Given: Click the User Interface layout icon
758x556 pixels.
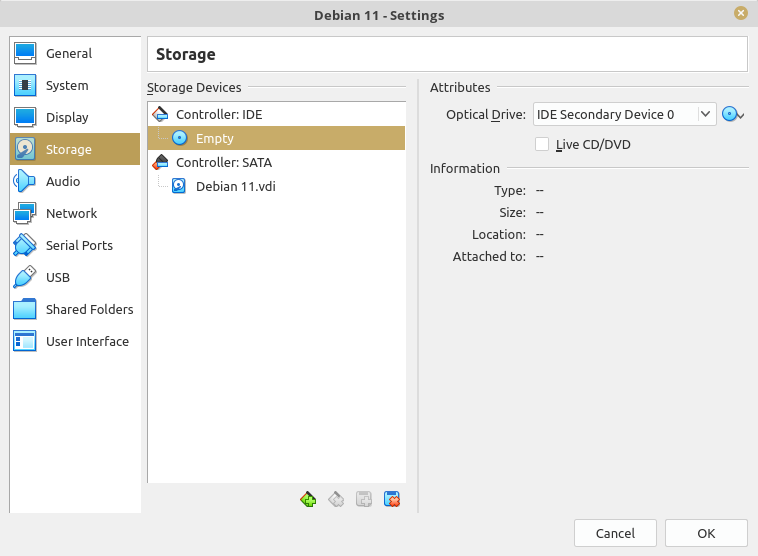Looking at the screenshot, I should pyautogui.click(x=25, y=341).
